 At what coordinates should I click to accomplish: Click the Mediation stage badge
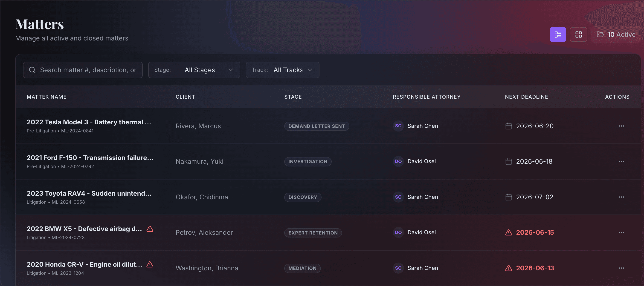pos(302,268)
